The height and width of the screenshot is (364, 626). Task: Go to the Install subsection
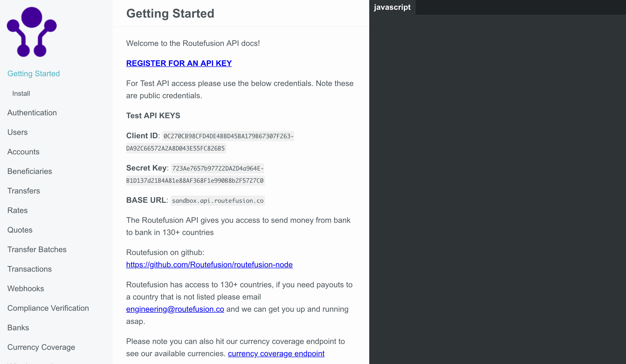pos(21,94)
